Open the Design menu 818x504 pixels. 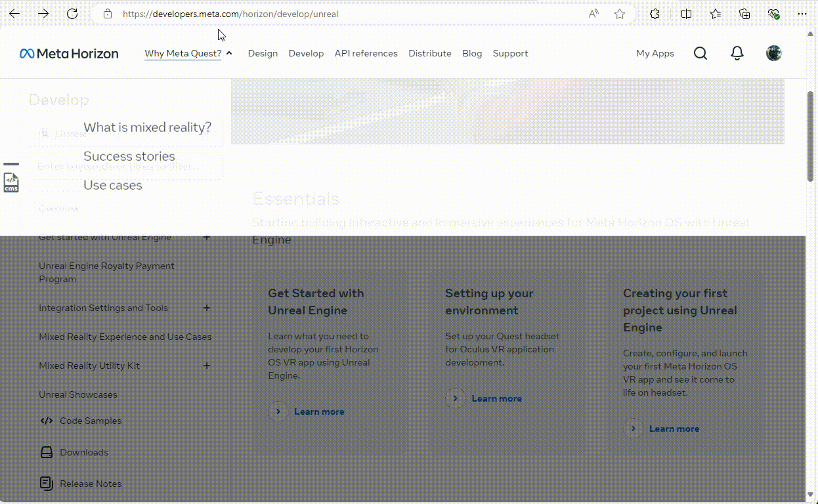263,54
